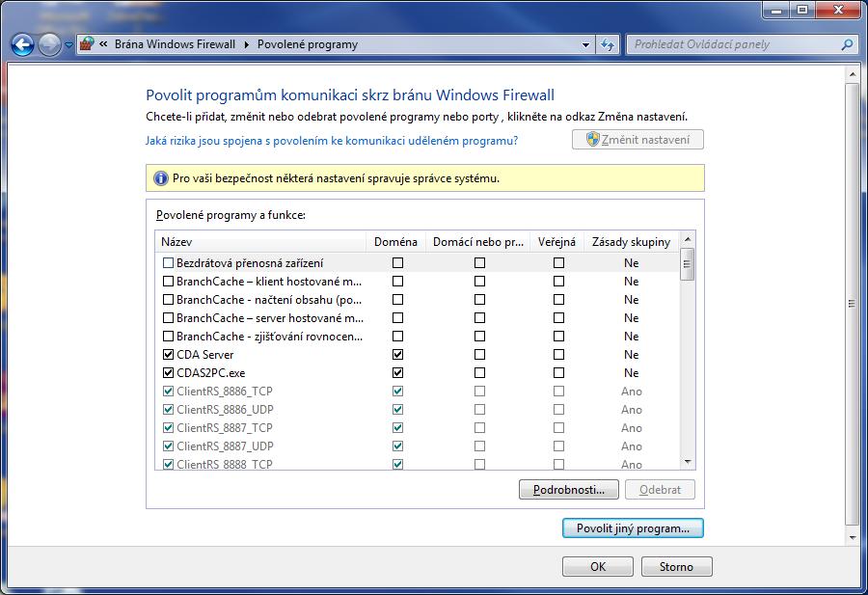
Task: Open the risks link about allowing program communication
Action: coord(332,141)
